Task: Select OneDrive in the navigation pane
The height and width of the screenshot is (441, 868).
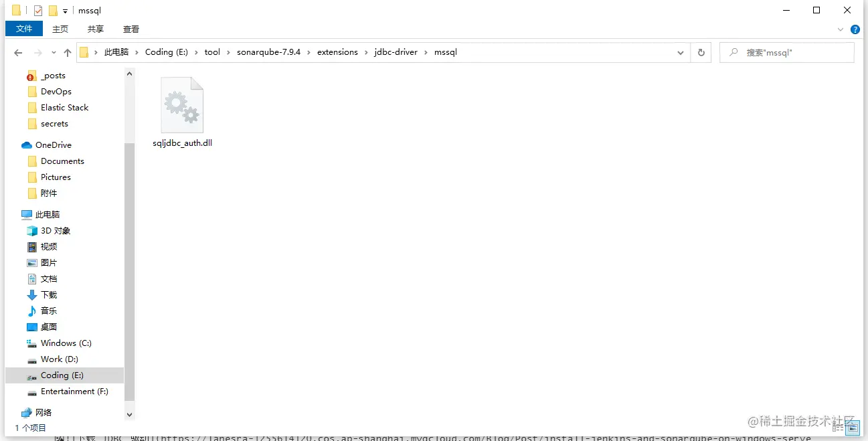Action: [x=53, y=145]
